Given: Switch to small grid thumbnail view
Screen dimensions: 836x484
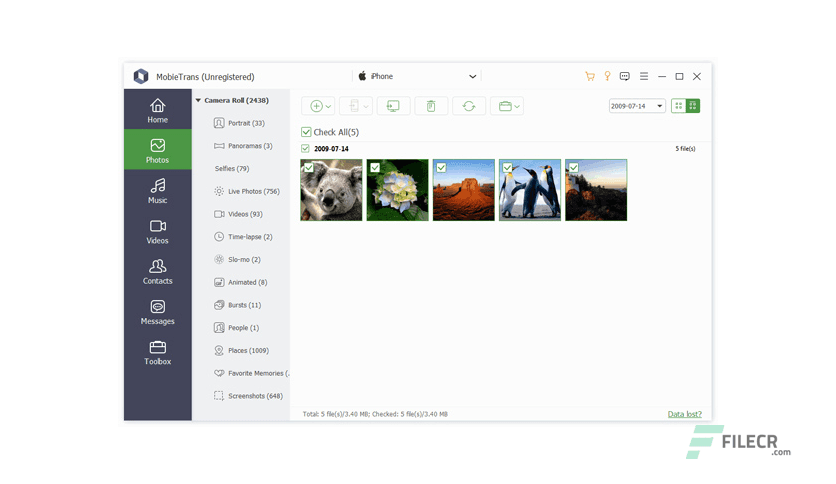Looking at the screenshot, I should [678, 106].
